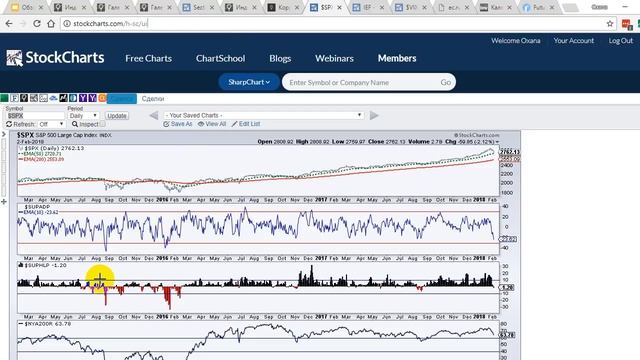Screen dimensions: 640x360
Task: Expand the Your Saved Charts dropdown
Action: pos(263,116)
